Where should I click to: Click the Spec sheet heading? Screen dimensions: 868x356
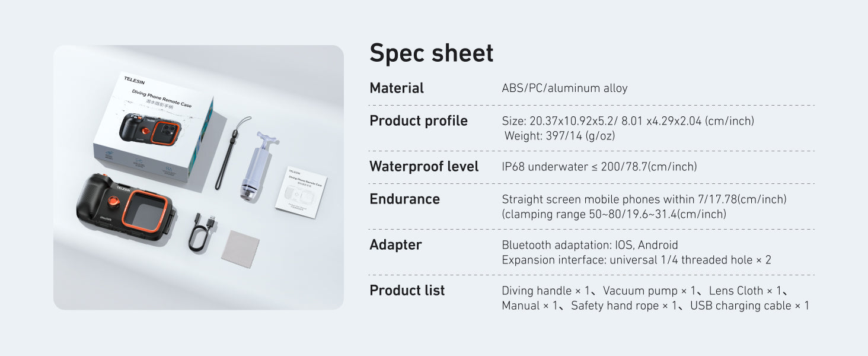tap(431, 53)
